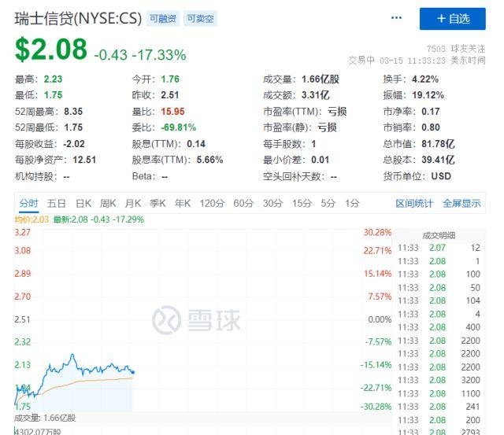Screen dimensions: 504x435
Task: Select the 15分 interval tab
Action: (302, 203)
